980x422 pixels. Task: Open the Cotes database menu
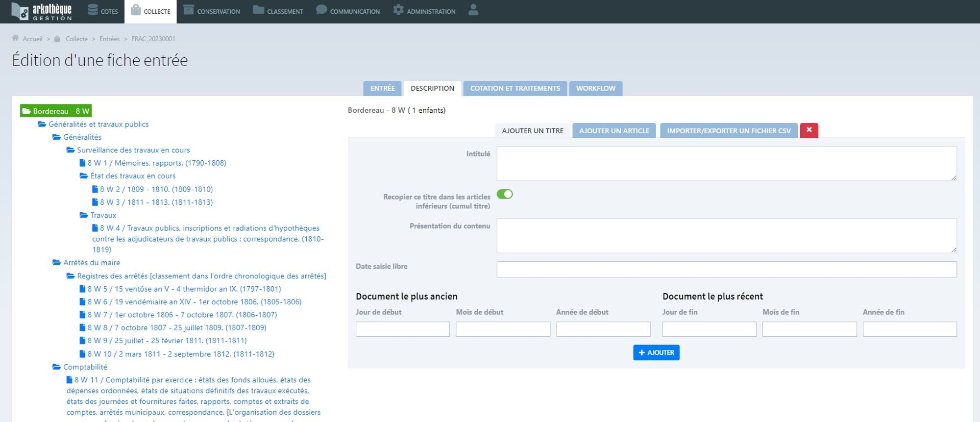click(x=103, y=11)
